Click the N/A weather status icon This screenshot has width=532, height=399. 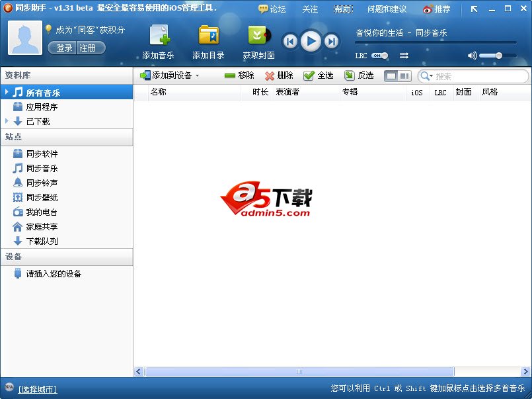[9, 387]
